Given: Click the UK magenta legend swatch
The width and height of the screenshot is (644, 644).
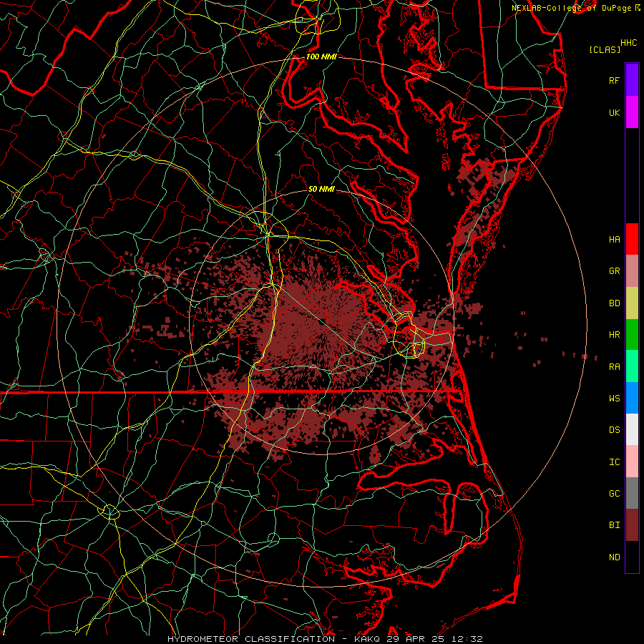Looking at the screenshot, I should (x=632, y=112).
